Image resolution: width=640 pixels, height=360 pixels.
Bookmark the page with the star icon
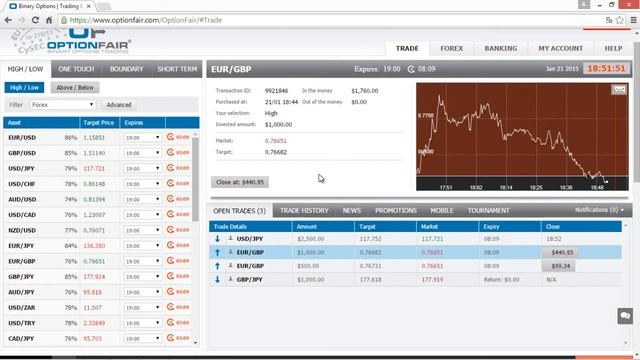(620, 20)
